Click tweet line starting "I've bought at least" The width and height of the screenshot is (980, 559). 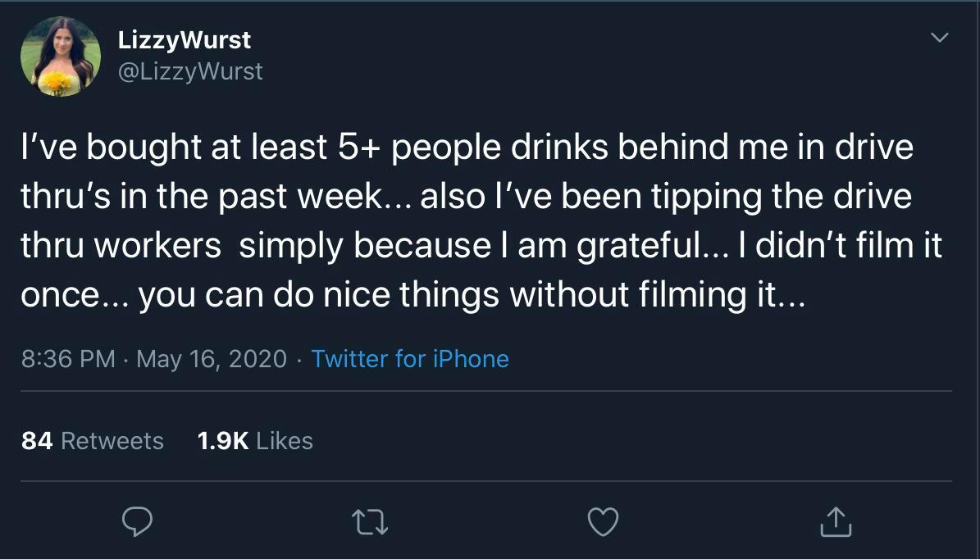tap(467, 148)
